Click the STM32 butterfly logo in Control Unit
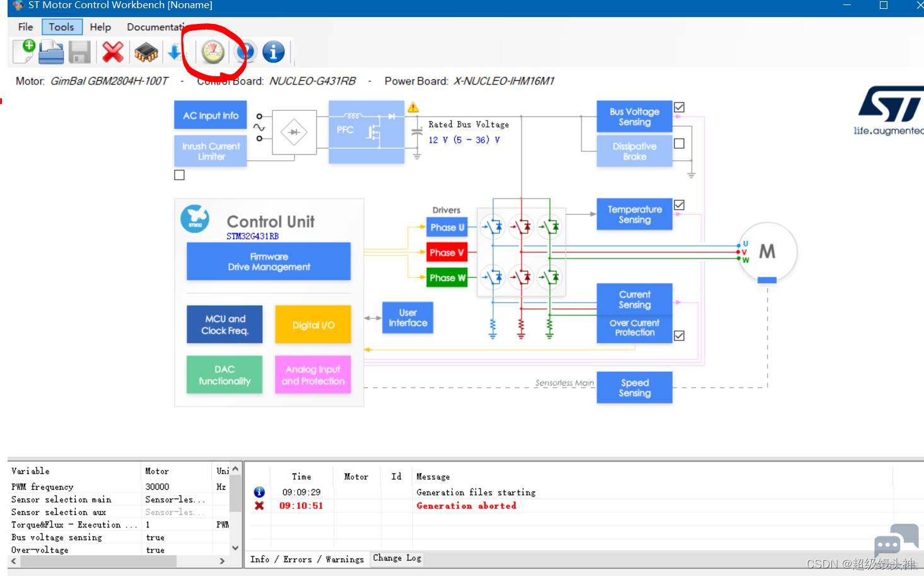The width and height of the screenshot is (924, 576). pos(195,219)
